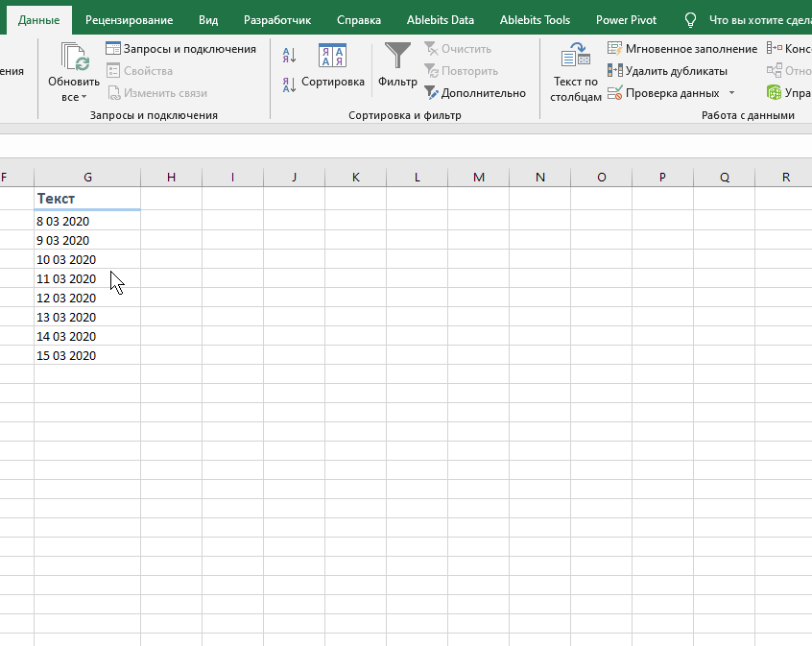Image resolution: width=812 pixels, height=646 pixels.
Task: Click the Refresh All icon
Action: pyautogui.click(x=74, y=58)
